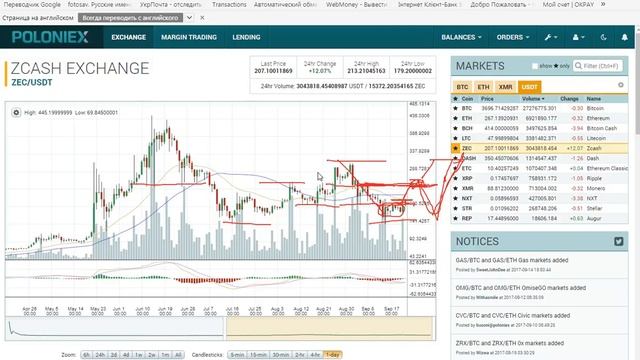Sort markets by Change column
The height and width of the screenshot is (360, 640).
click(x=569, y=99)
